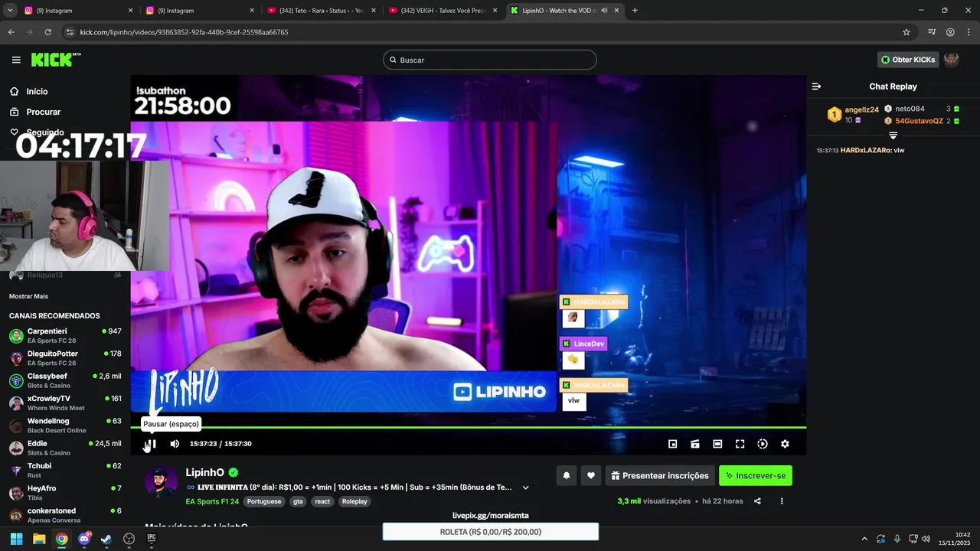
Task: Click username neto084 in gift leaderboard
Action: tap(910, 109)
